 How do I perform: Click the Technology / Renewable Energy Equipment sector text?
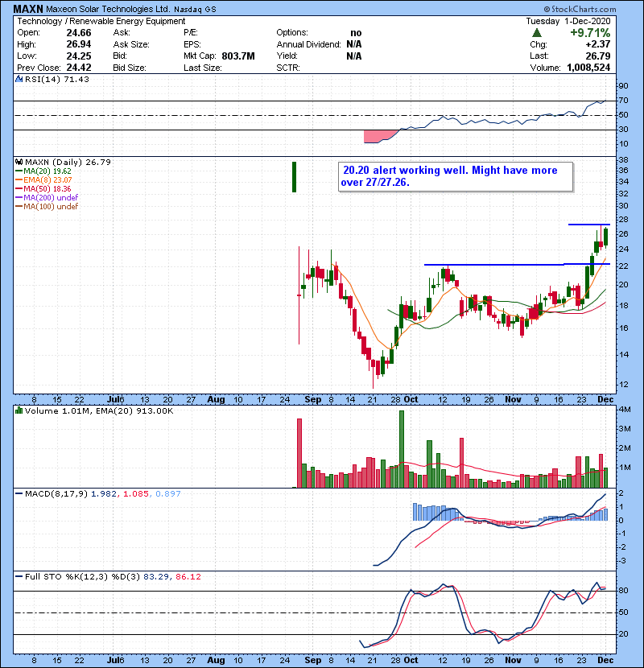[101, 21]
